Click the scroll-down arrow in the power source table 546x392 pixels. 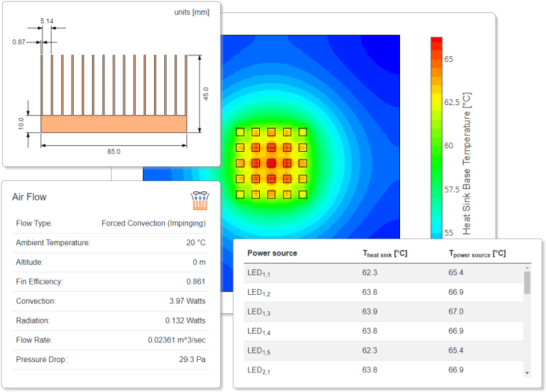coord(528,372)
